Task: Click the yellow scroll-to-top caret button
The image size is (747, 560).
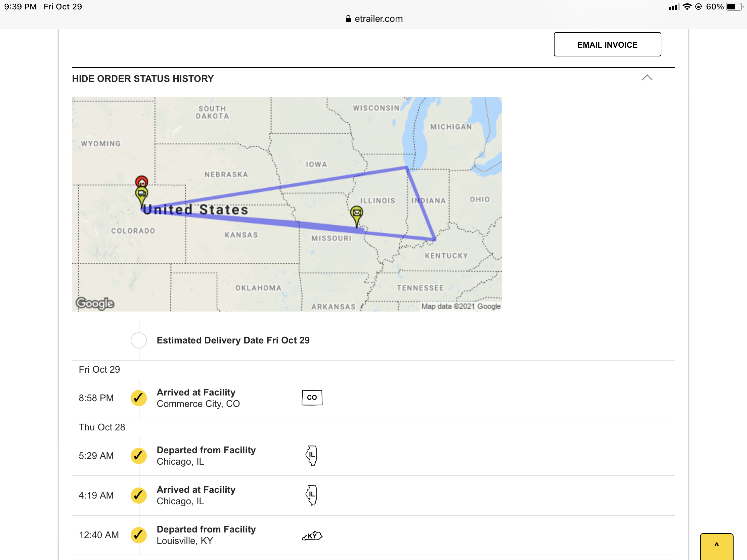Action: pos(716,547)
